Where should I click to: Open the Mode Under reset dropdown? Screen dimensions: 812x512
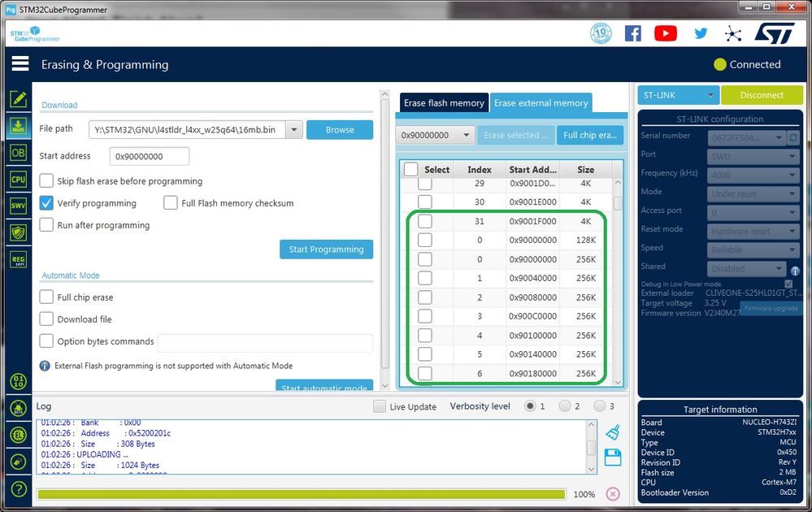click(x=753, y=193)
